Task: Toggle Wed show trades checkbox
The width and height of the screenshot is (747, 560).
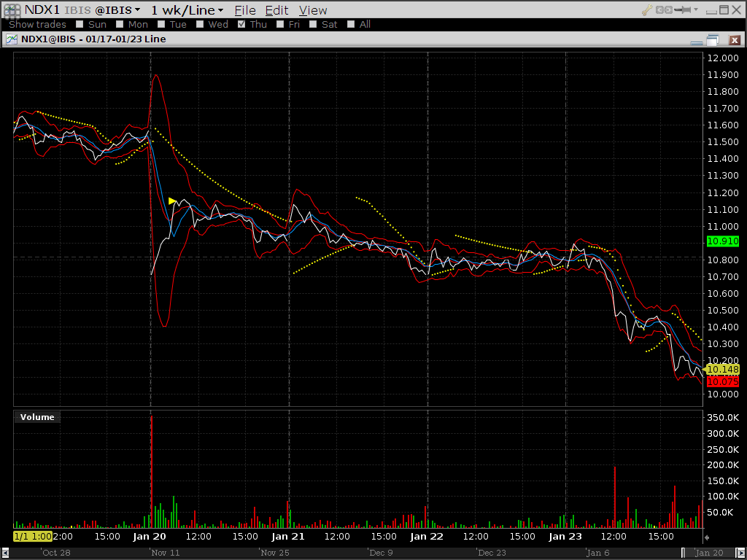Action: 200,24
